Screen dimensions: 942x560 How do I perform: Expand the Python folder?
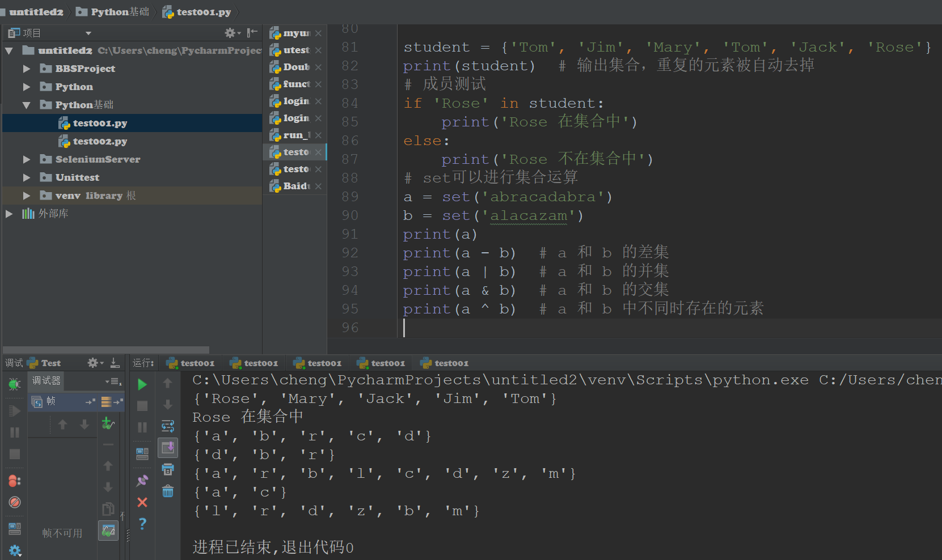coord(27,87)
